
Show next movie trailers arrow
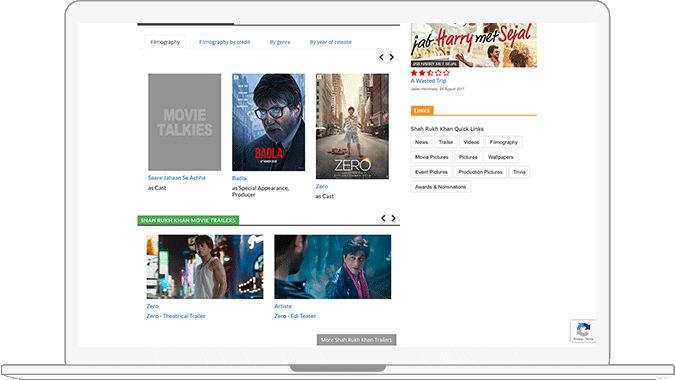[x=393, y=218]
